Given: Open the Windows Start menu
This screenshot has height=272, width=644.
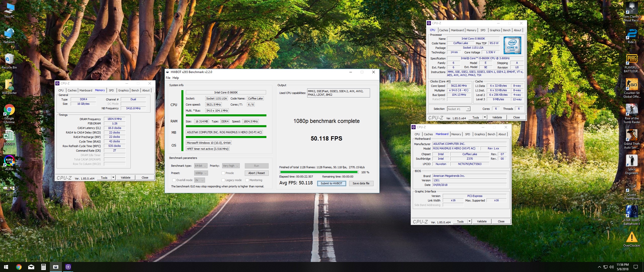Looking at the screenshot, I should click(6, 267).
